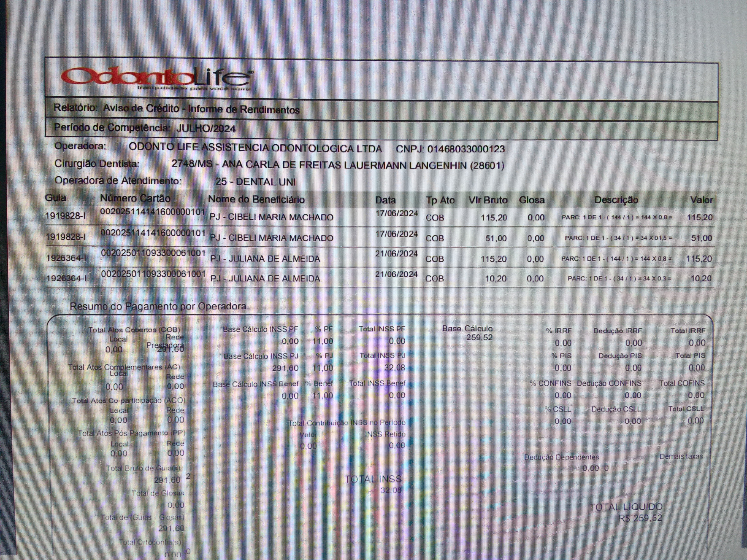The height and width of the screenshot is (560, 747).
Task: Click the first CIBELI MARIA MACHADO row
Action: [x=271, y=217]
